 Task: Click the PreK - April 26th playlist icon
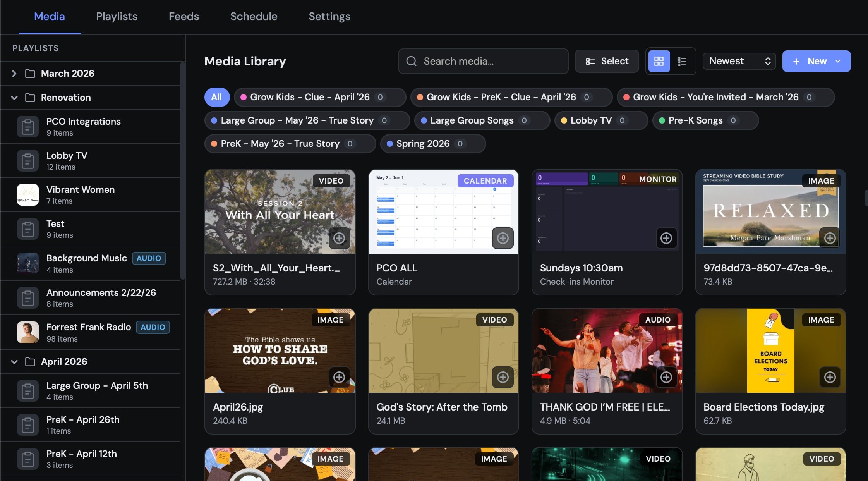click(x=28, y=425)
